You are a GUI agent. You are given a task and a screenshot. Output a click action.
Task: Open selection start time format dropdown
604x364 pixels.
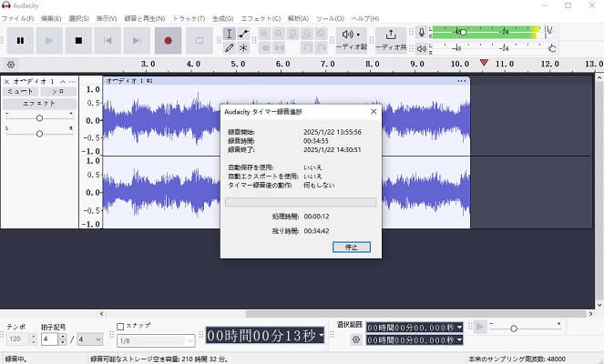coord(459,328)
